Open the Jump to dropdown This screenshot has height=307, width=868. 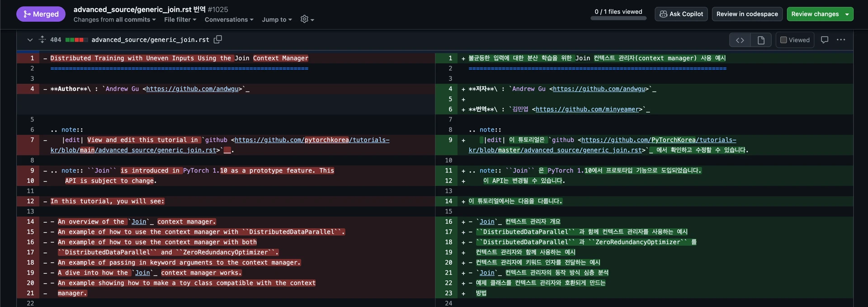point(277,19)
